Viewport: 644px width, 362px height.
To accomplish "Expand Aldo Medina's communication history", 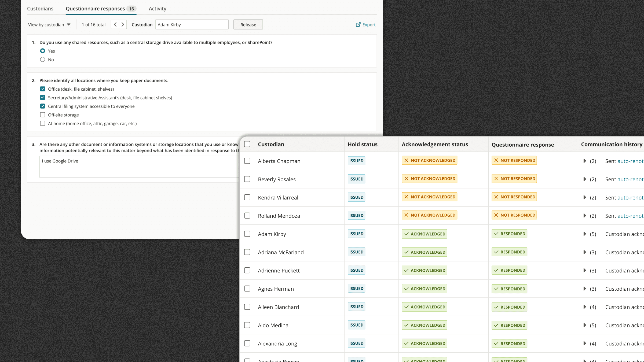I will coord(585,325).
